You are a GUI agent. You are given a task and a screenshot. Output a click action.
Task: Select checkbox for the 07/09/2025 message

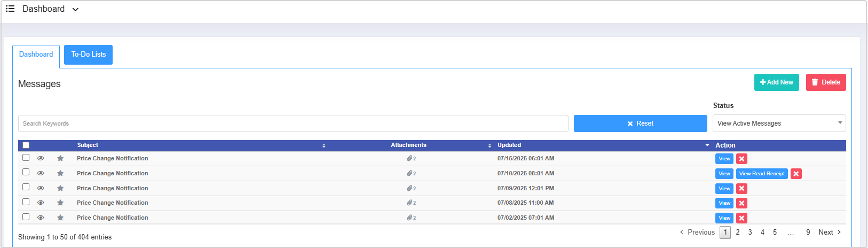tap(26, 187)
